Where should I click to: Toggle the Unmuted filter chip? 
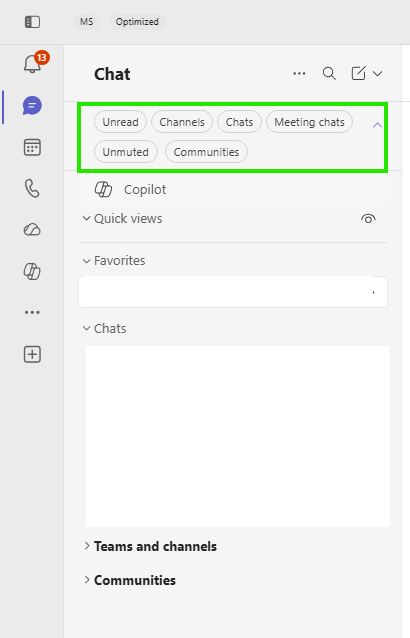click(x=126, y=152)
